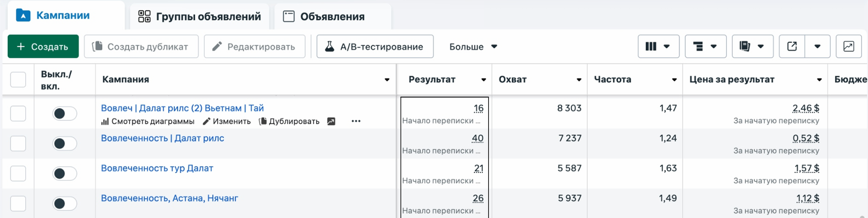The height and width of the screenshot is (218, 868).
Task: Toggle campaign Вовлеченность, Астана, Нячанг on
Action: coord(64,204)
